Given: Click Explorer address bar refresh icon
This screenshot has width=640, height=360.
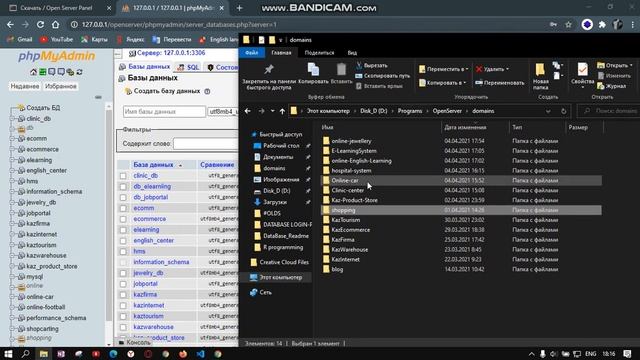Looking at the screenshot, I should 564,111.
